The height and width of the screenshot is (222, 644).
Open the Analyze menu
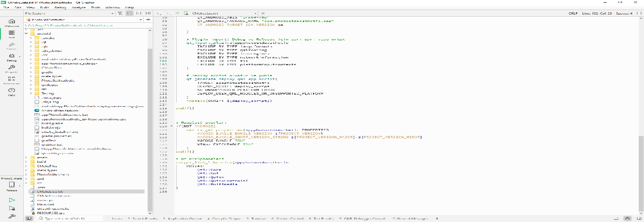click(x=78, y=8)
